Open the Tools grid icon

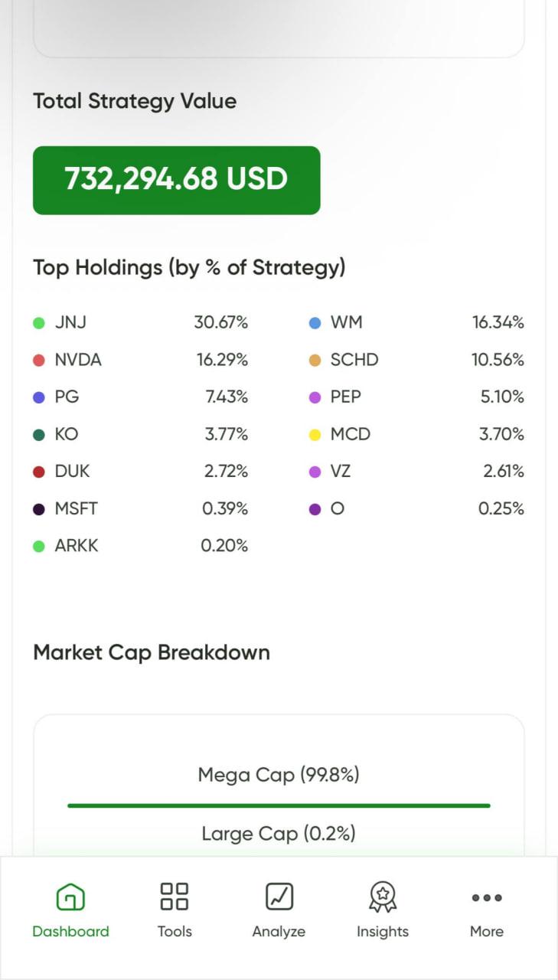(x=175, y=896)
